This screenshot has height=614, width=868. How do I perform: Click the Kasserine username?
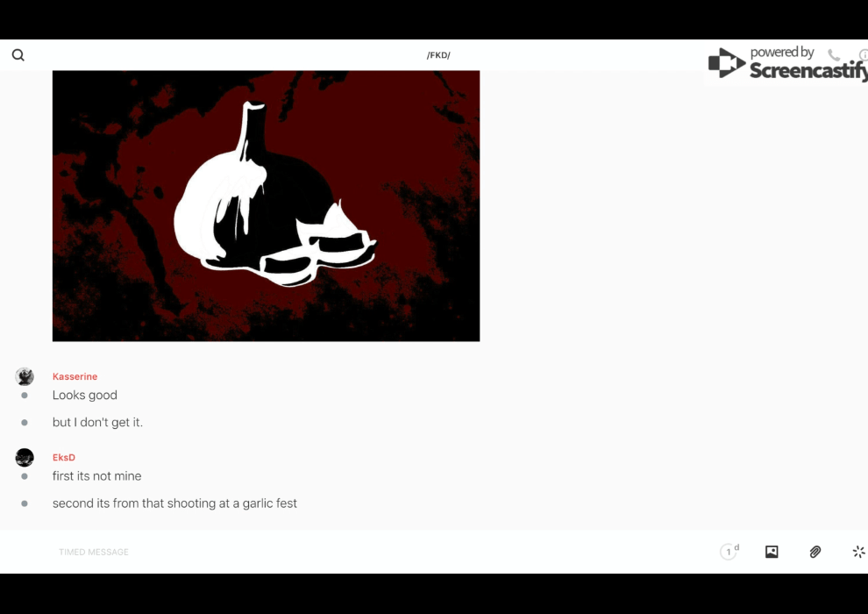click(75, 377)
